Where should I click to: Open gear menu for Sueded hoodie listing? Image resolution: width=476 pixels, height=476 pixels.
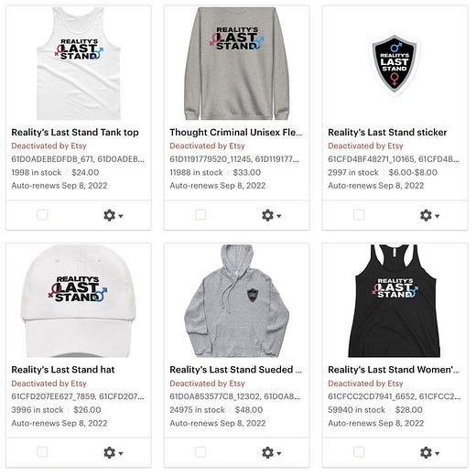(x=272, y=453)
